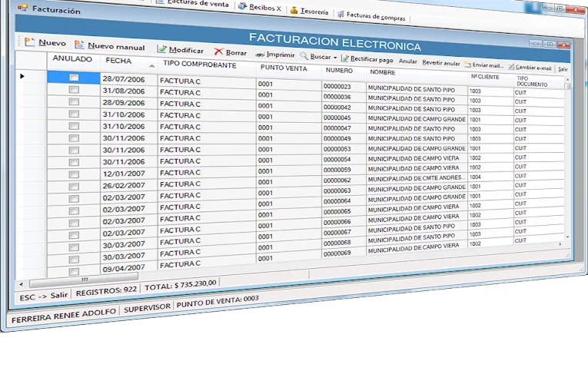Screen dimensions: 588x384
Task: Click the Enviar mail envelope icon
Action: (467, 65)
